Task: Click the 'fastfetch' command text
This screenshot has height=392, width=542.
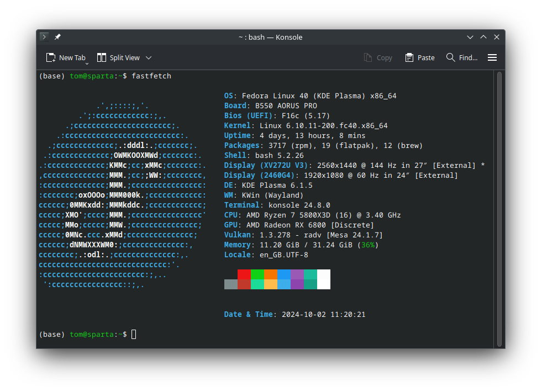Action: click(151, 76)
